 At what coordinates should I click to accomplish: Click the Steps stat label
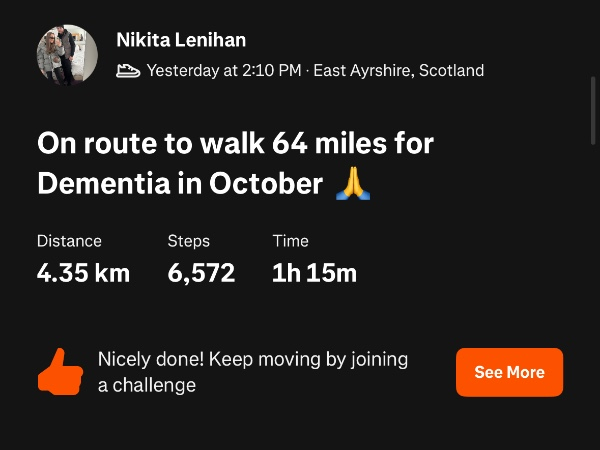188,241
